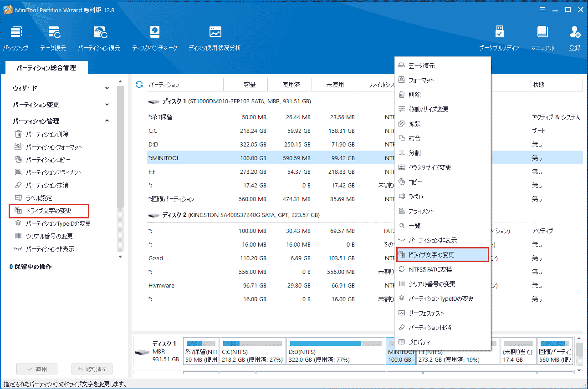
Task: Choose データ復元 in the context menu
Action: (443, 66)
